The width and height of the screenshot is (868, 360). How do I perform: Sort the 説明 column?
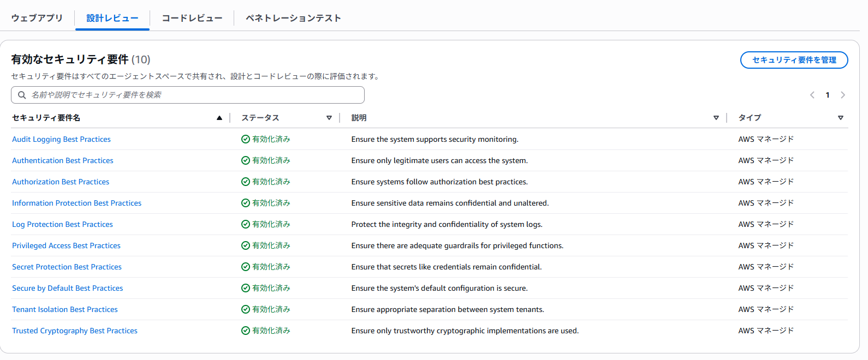[716, 118]
